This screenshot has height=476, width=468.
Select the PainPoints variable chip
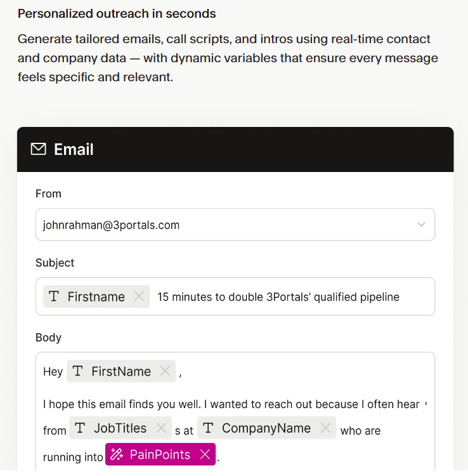[x=160, y=454]
